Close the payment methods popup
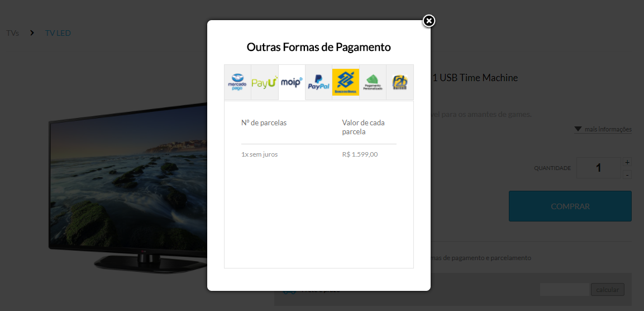This screenshot has width=644, height=311. [x=429, y=21]
